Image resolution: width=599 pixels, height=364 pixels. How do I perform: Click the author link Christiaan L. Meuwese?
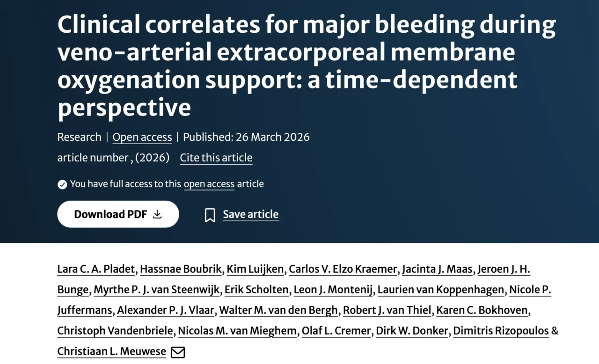point(111,351)
